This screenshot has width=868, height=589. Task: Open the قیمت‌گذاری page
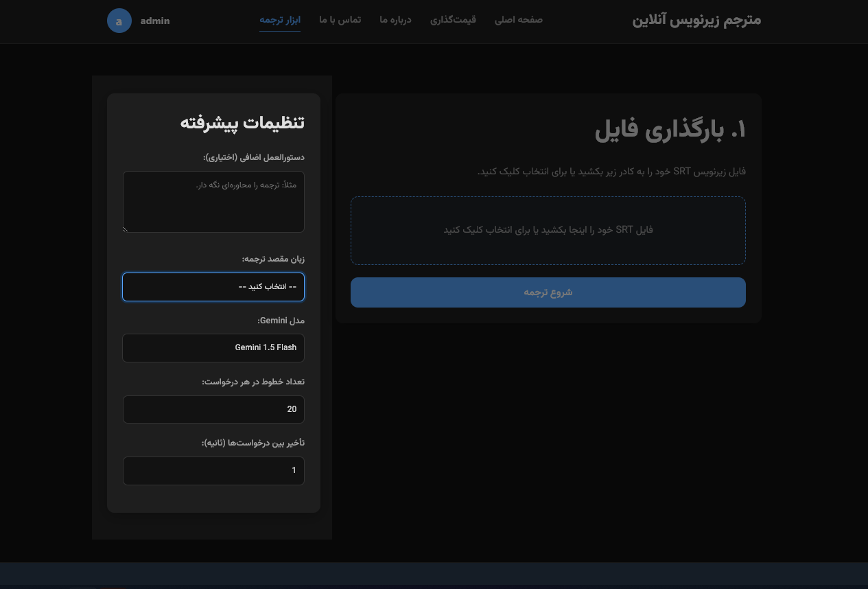453,20
